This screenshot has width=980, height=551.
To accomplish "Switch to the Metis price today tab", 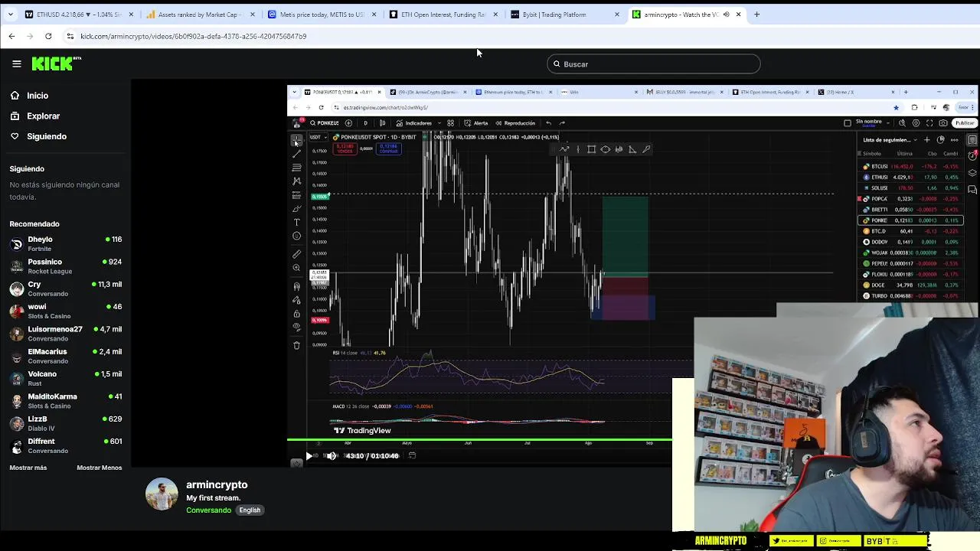I will 322,15.
